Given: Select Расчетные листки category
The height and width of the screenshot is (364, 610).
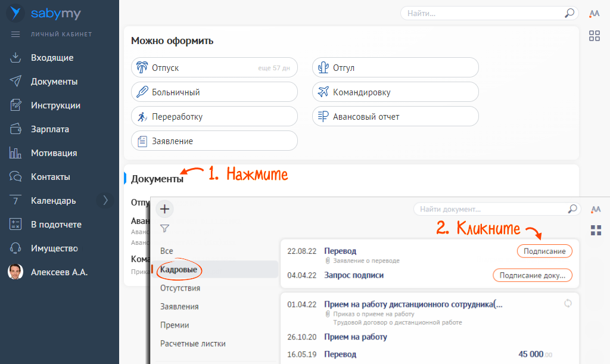Looking at the screenshot, I should point(192,344).
